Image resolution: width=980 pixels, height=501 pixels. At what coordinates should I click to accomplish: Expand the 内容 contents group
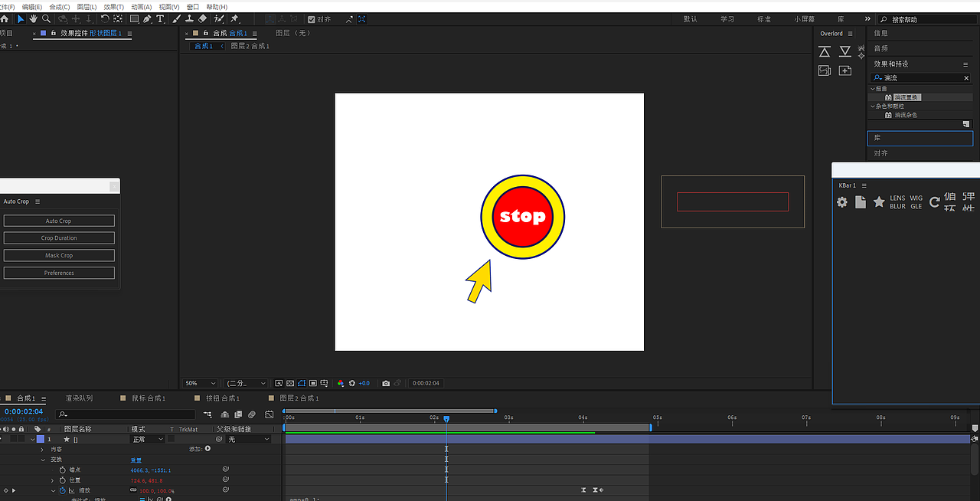click(x=44, y=449)
